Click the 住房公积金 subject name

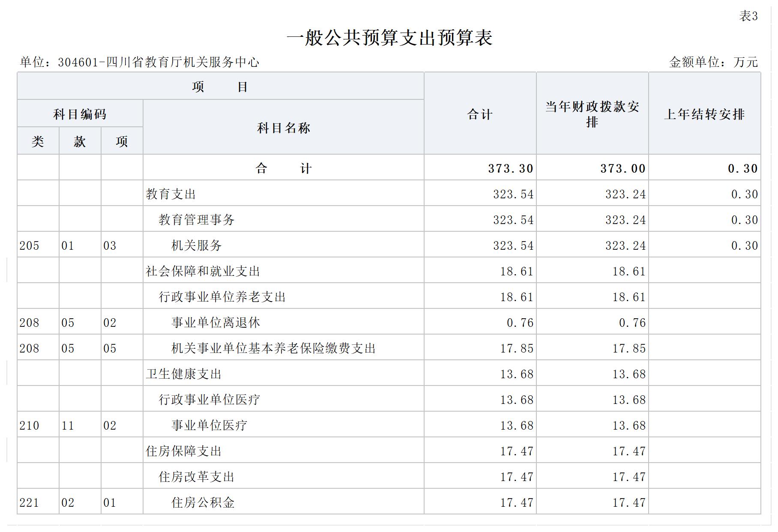point(203,502)
